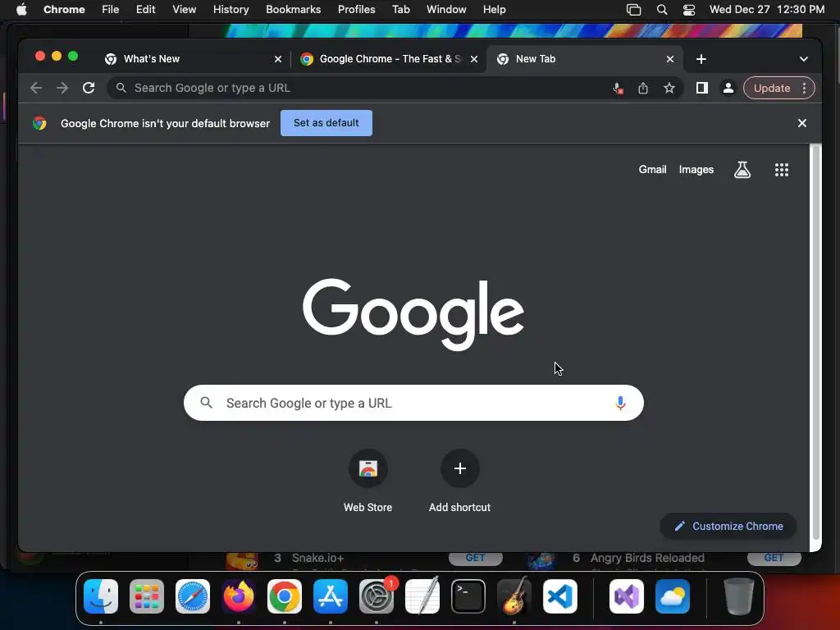
Task: Click the browser back arrow
Action: tap(36, 88)
